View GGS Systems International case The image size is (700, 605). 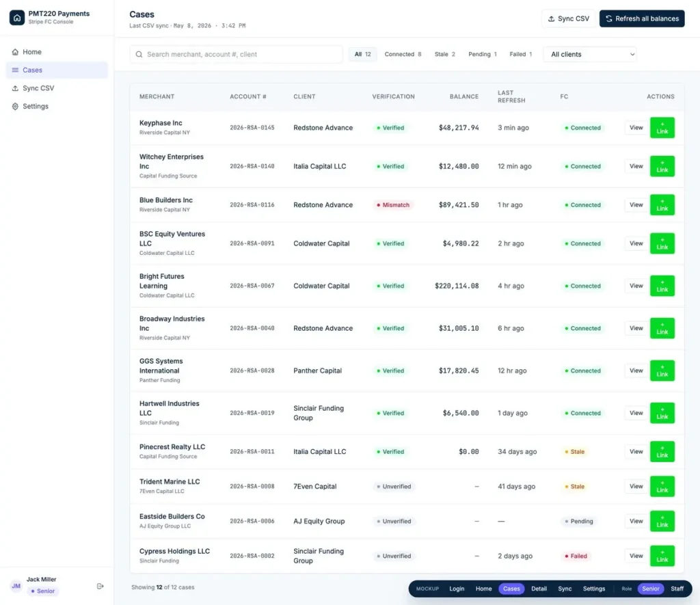click(x=636, y=371)
